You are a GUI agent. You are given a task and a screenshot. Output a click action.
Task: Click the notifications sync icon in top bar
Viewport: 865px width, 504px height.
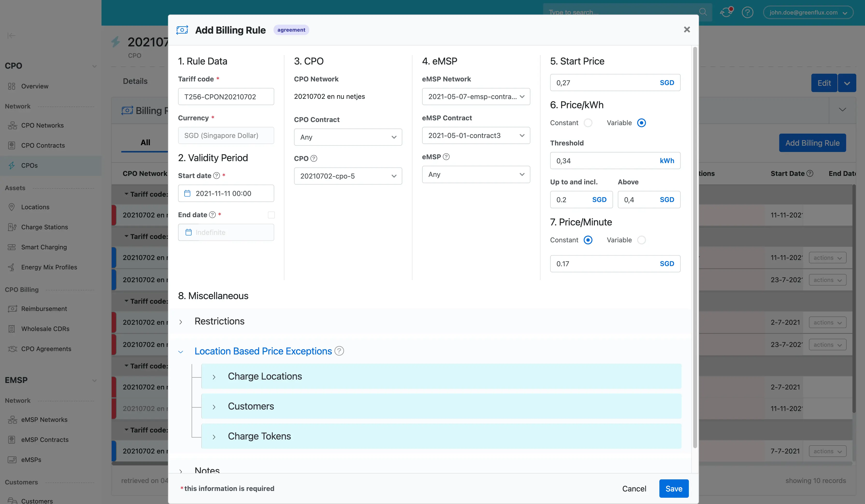click(726, 12)
